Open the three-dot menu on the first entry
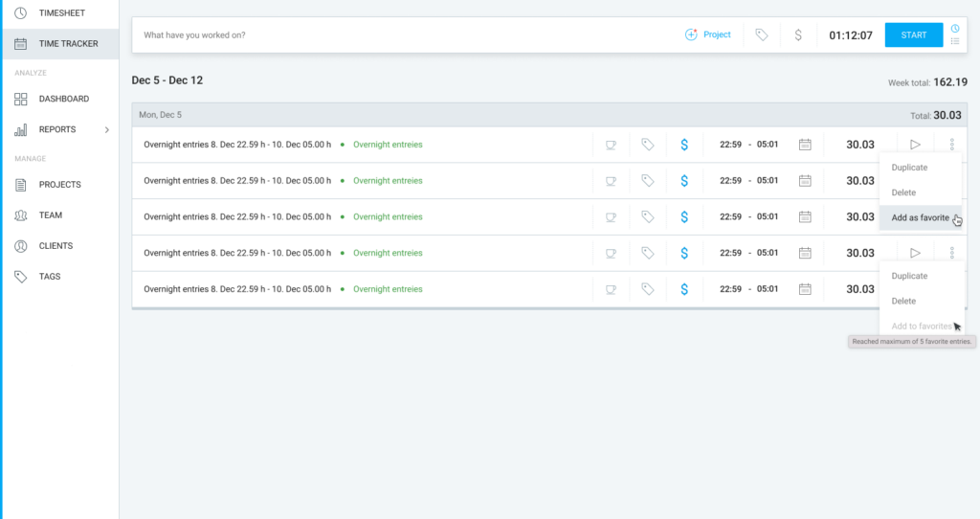The image size is (980, 519). [951, 145]
